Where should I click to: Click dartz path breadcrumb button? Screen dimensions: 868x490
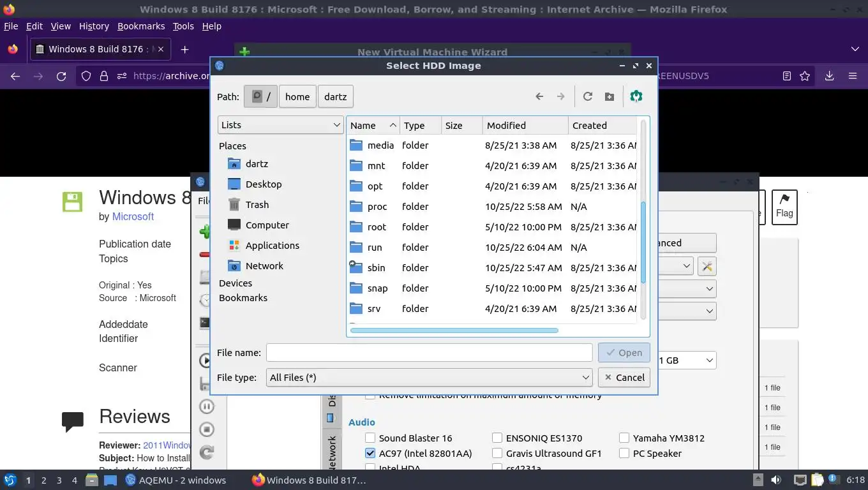pos(335,96)
